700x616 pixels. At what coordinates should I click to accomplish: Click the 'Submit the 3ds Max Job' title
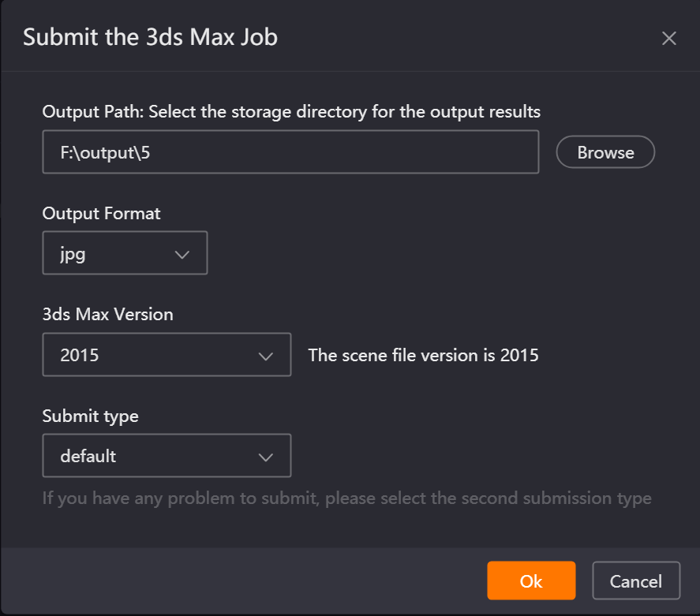(x=151, y=36)
